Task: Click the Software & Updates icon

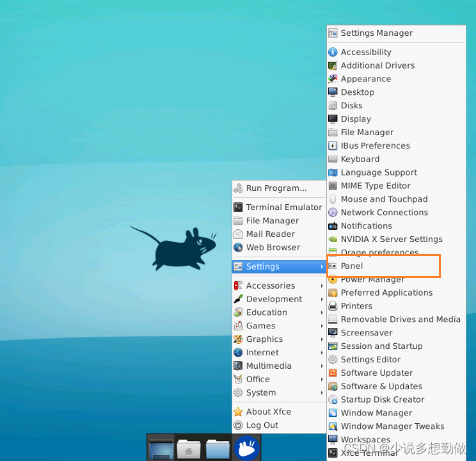Action: point(333,387)
